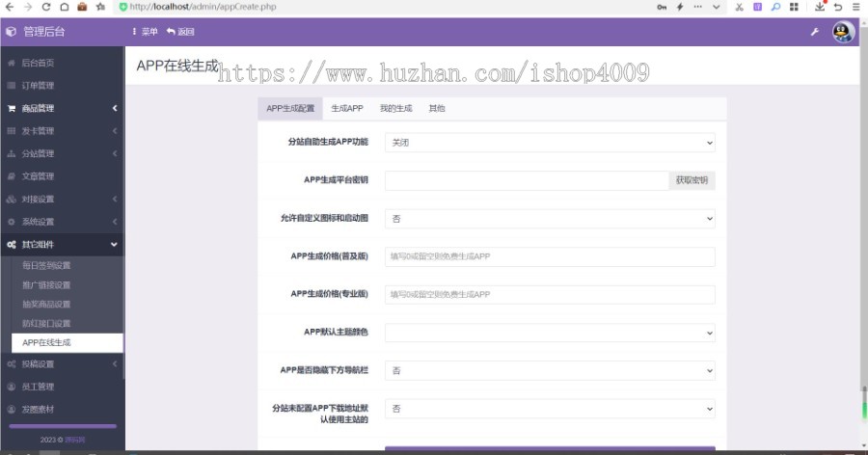Collapse the 其它组件 sidebar menu

click(x=62, y=244)
